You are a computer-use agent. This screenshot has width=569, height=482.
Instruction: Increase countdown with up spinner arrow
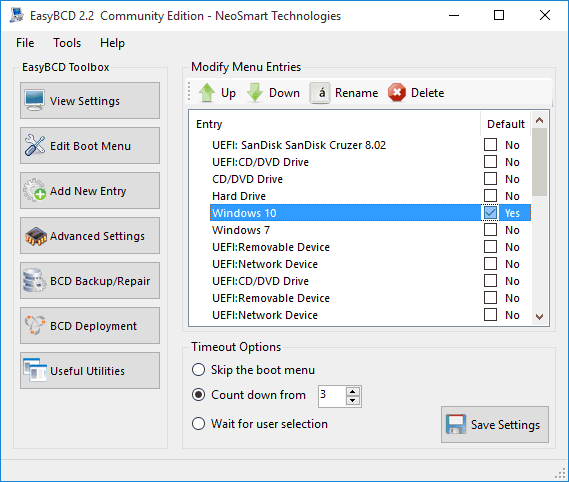point(353,392)
